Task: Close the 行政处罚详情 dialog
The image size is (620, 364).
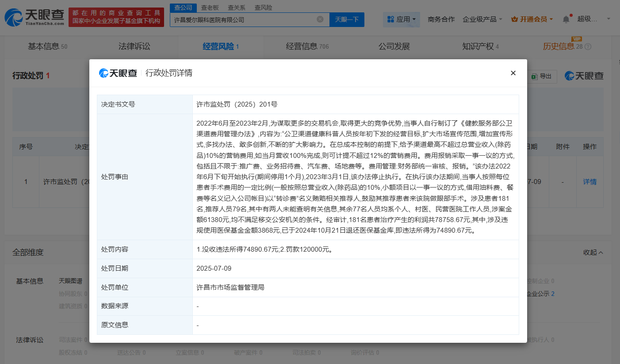Action: [x=513, y=73]
